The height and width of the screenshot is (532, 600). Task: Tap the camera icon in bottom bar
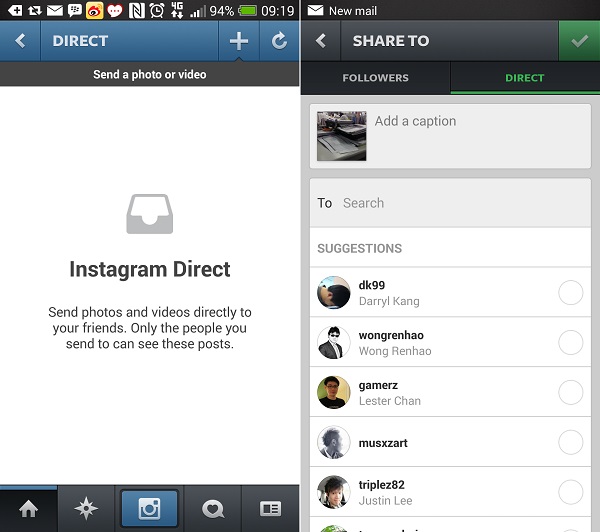149,508
